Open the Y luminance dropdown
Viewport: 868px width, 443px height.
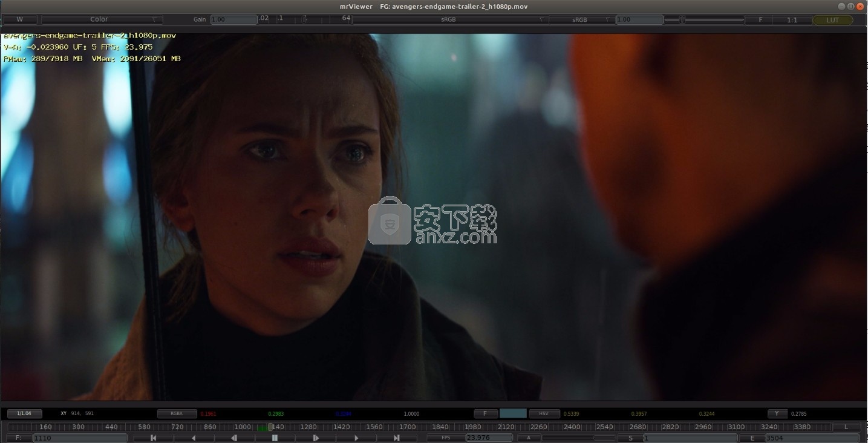coord(777,414)
